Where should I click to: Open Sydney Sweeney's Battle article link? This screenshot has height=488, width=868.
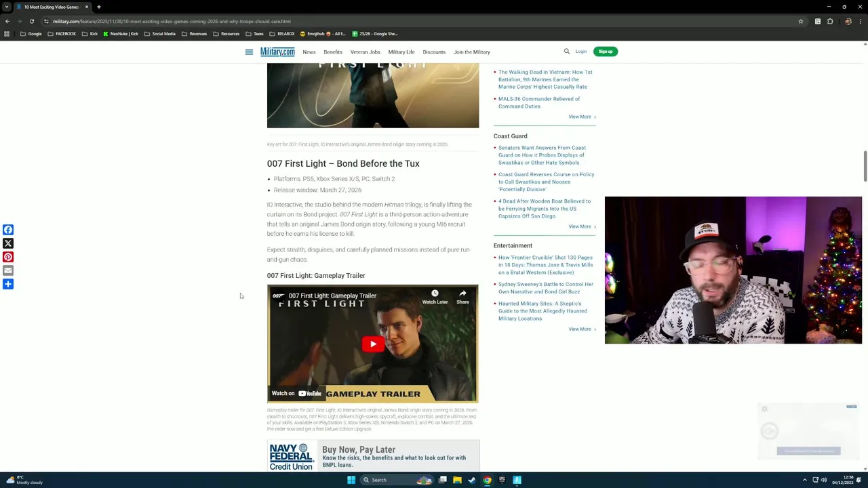(x=546, y=288)
